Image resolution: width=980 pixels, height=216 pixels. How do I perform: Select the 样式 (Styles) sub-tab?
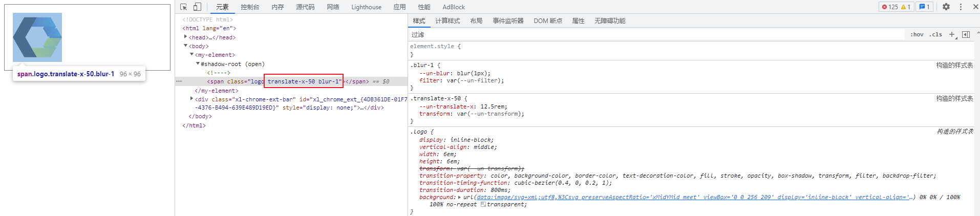419,20
